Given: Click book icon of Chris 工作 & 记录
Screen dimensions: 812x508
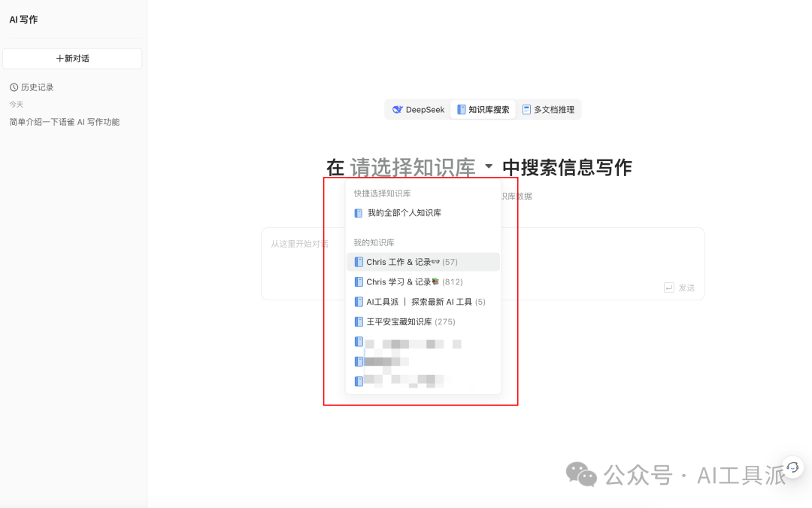Looking at the screenshot, I should click(359, 262).
